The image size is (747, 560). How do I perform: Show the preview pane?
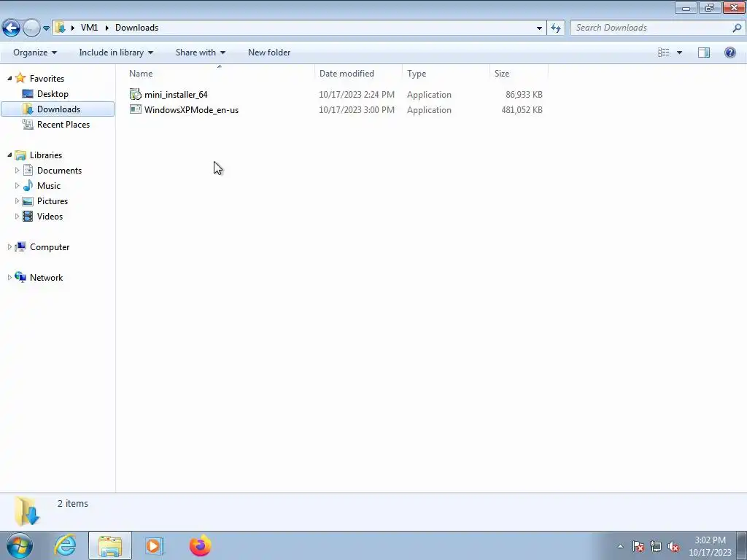click(704, 52)
